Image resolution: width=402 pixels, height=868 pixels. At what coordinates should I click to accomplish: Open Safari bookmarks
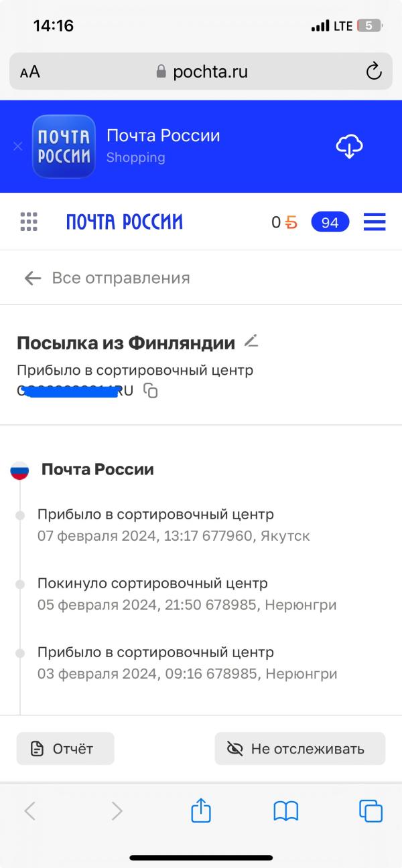click(286, 811)
